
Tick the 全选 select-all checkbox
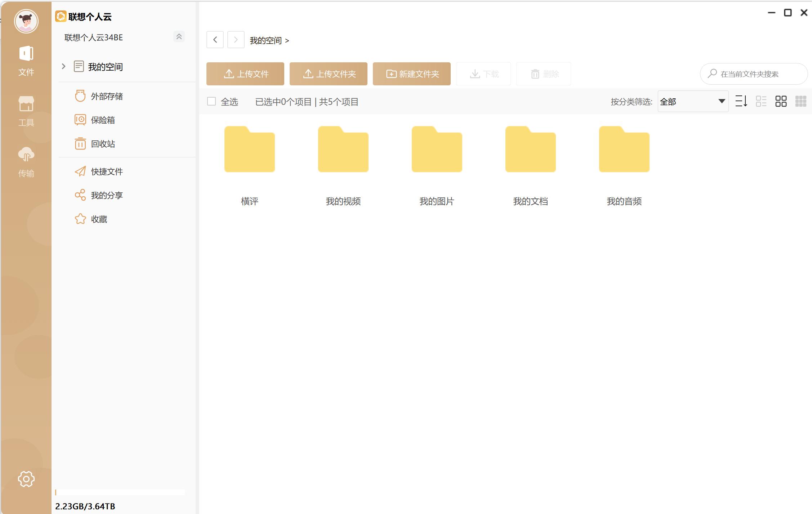tap(211, 102)
